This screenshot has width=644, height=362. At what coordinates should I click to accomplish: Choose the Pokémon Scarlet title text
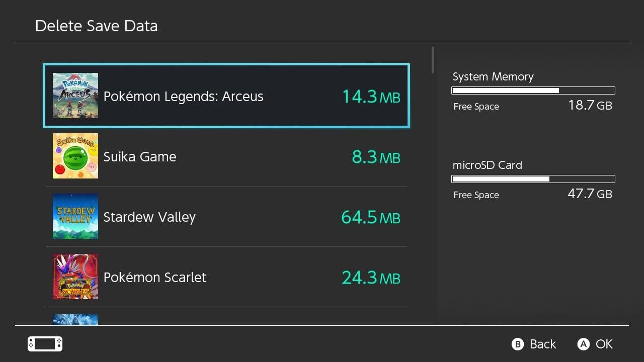155,278
